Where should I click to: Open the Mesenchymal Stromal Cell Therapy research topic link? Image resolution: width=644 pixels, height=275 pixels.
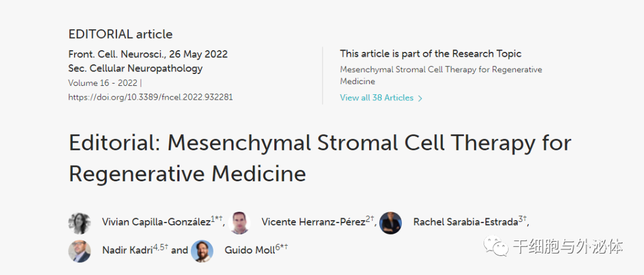coord(441,76)
